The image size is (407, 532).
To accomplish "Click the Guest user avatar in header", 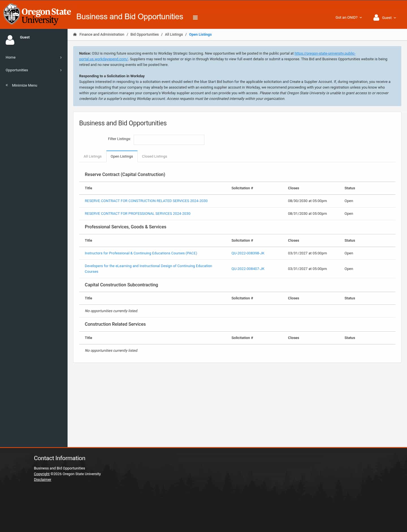I will tap(376, 18).
